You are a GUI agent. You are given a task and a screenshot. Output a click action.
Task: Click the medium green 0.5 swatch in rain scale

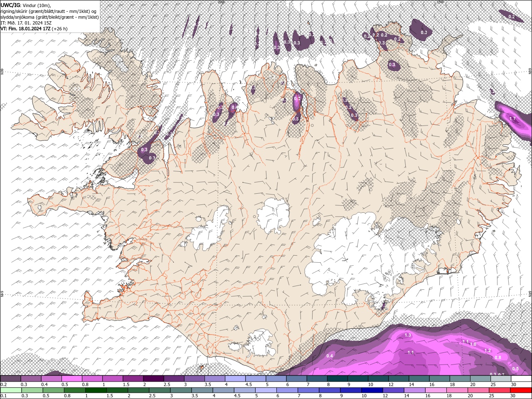[x=53, y=390]
